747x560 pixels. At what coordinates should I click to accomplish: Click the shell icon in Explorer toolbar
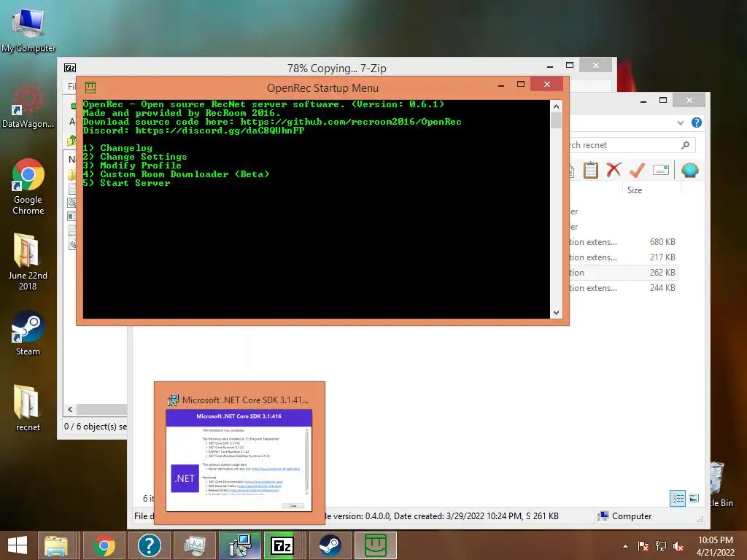pyautogui.click(x=690, y=170)
